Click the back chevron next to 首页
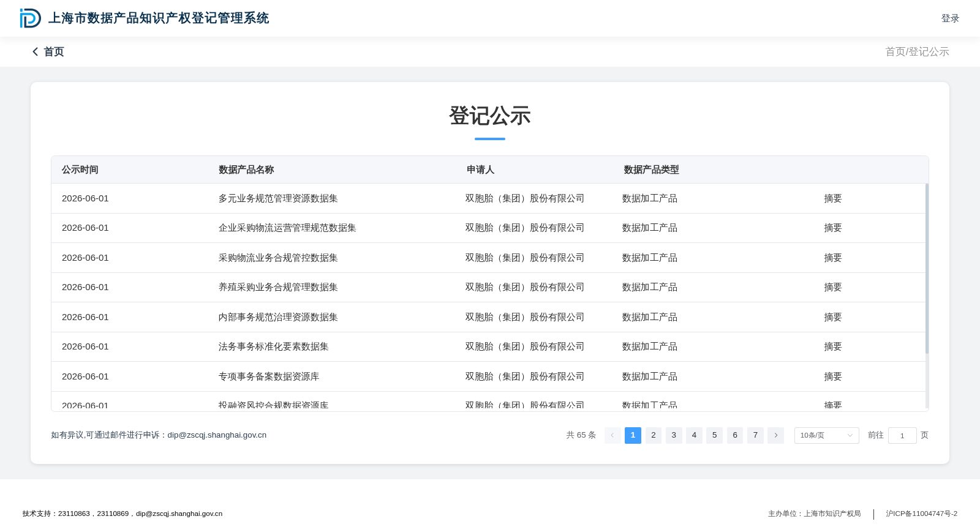This screenshot has width=980, height=527. 36,52
